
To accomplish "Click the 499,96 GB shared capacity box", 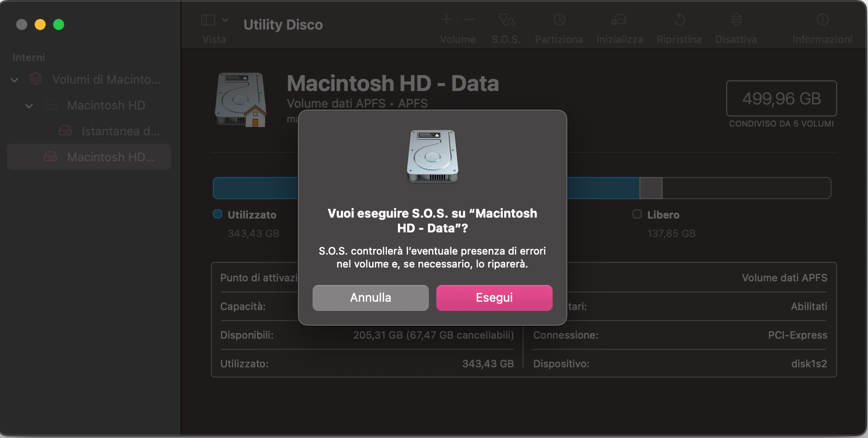I will click(781, 98).
